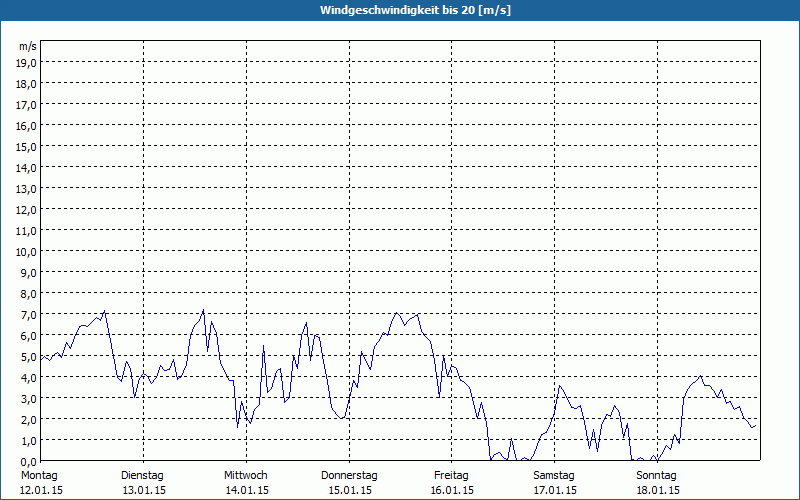Click the '13.01.15' date label
The width and height of the screenshot is (800, 500).
[144, 490]
